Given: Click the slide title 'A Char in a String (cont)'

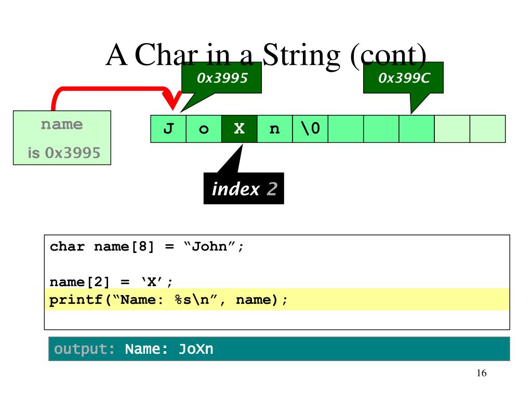Looking at the screenshot, I should (x=266, y=55).
